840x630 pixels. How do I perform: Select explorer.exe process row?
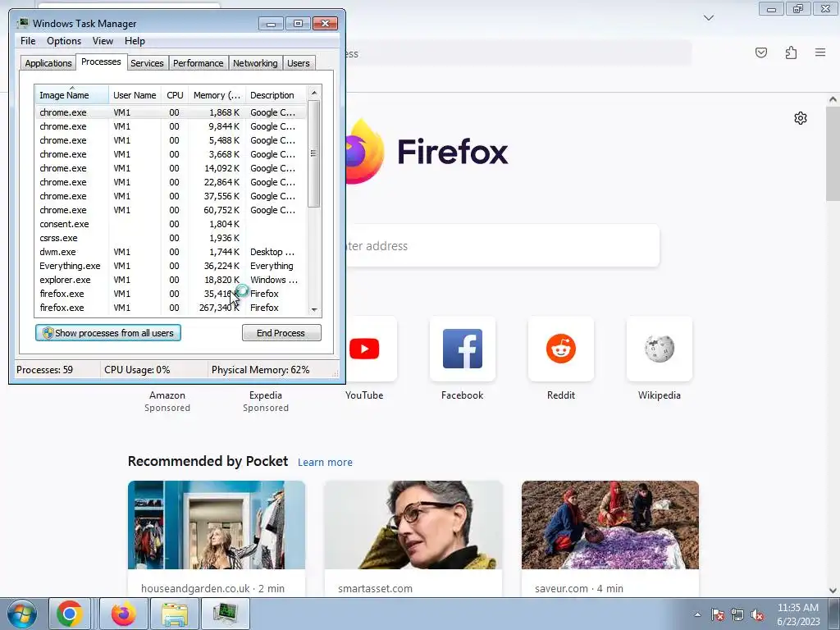pos(171,280)
